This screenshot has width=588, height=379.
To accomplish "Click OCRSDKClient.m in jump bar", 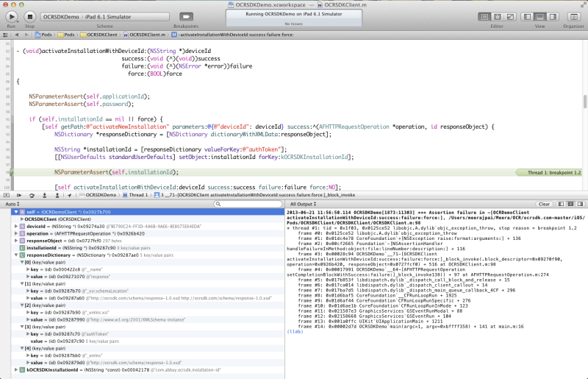I will pyautogui.click(x=144, y=35).
